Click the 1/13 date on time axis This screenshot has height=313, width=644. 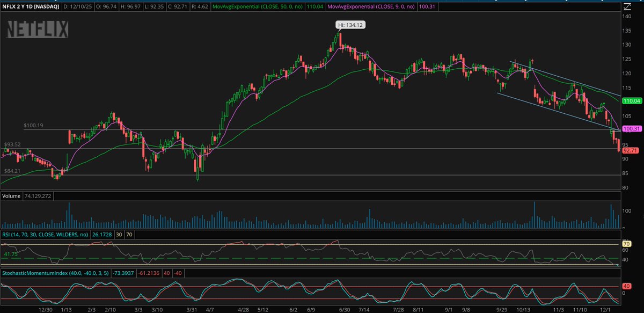[66, 310]
